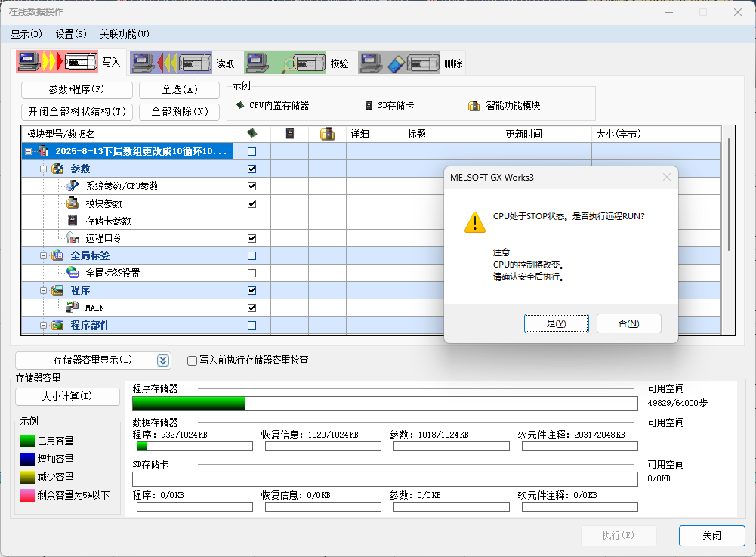Open the 设置(S) menu
756x557 pixels.
[71, 34]
